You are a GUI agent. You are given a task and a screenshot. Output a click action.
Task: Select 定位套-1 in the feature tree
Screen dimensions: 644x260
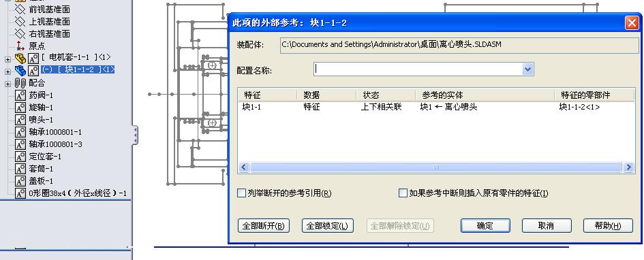[45, 157]
